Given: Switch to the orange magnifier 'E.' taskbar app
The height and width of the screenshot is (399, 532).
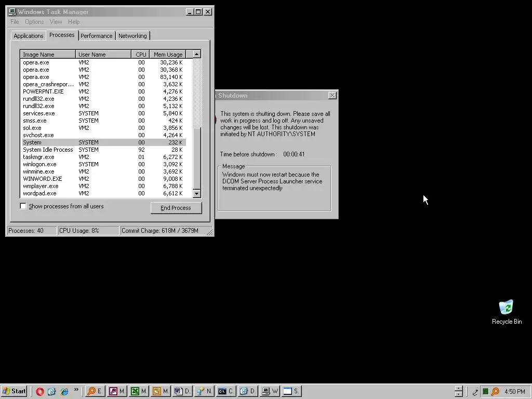Looking at the screenshot, I should tap(95, 391).
